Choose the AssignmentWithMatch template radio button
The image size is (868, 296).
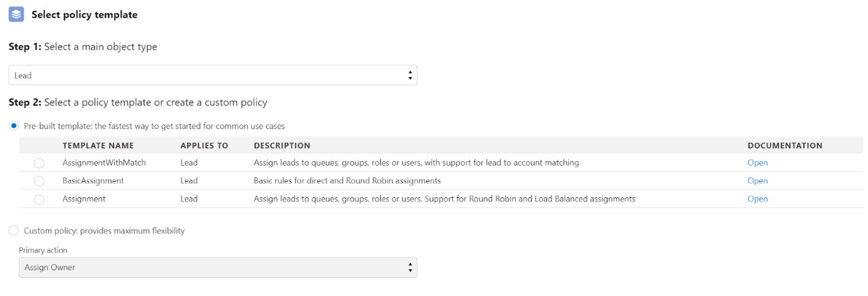pos(39,163)
